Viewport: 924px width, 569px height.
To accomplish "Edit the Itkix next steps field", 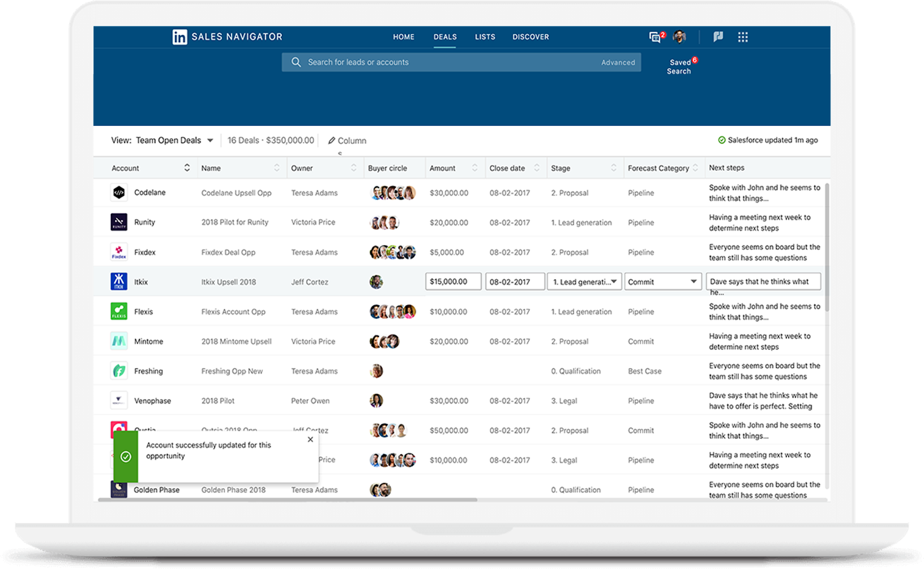I will coord(763,282).
